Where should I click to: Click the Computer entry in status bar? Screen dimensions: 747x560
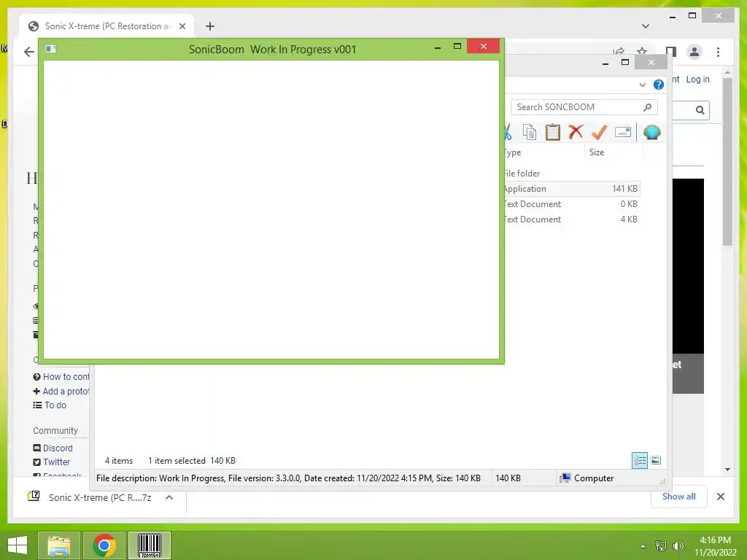coord(587,478)
